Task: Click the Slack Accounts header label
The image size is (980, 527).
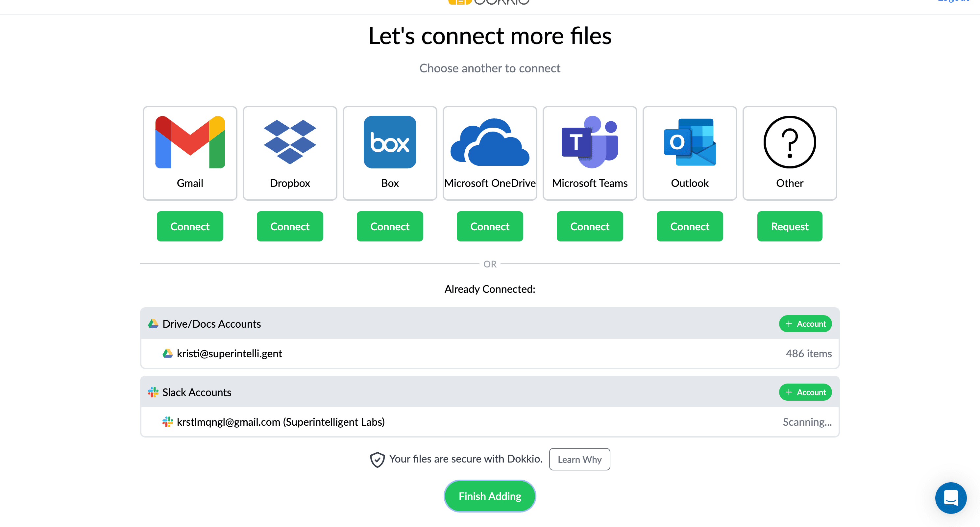Action: pos(197,392)
